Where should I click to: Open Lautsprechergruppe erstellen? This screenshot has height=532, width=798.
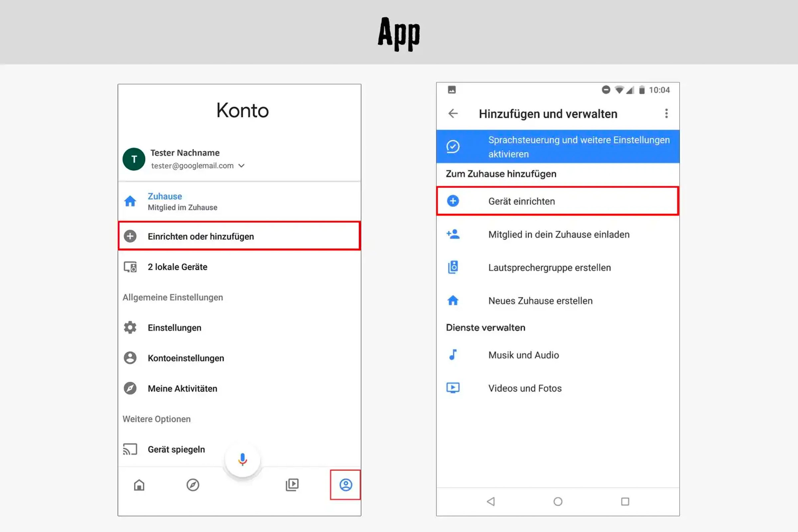pyautogui.click(x=558, y=267)
